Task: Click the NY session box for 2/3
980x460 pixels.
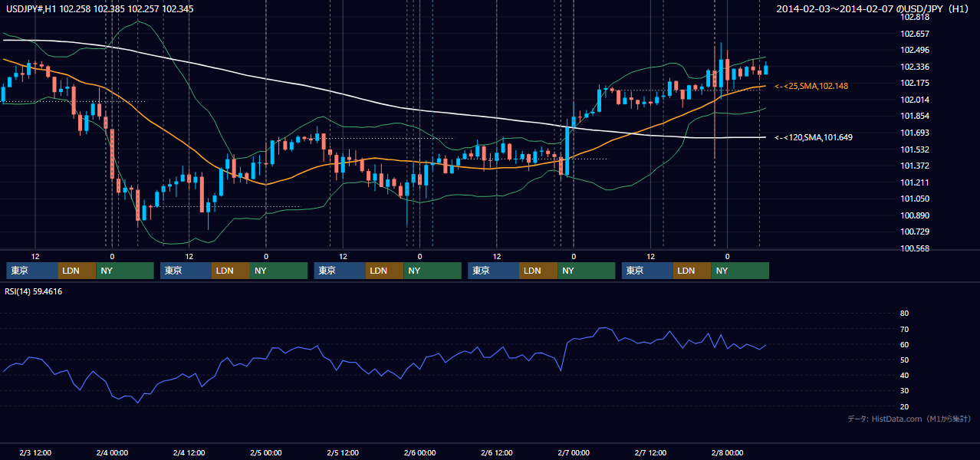Action: 125,271
